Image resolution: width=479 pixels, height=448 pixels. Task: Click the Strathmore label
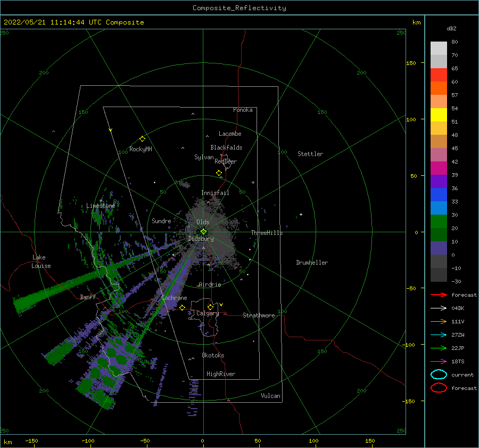259,315
